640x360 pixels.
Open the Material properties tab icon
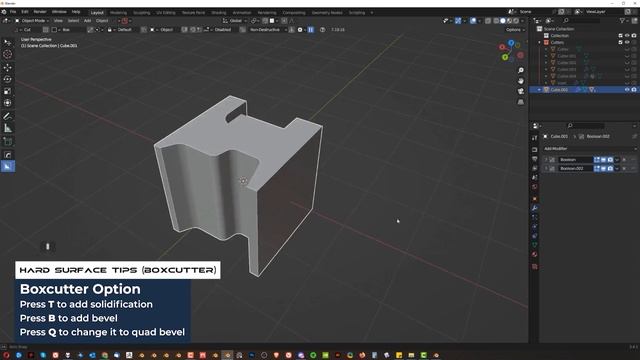coord(535,254)
